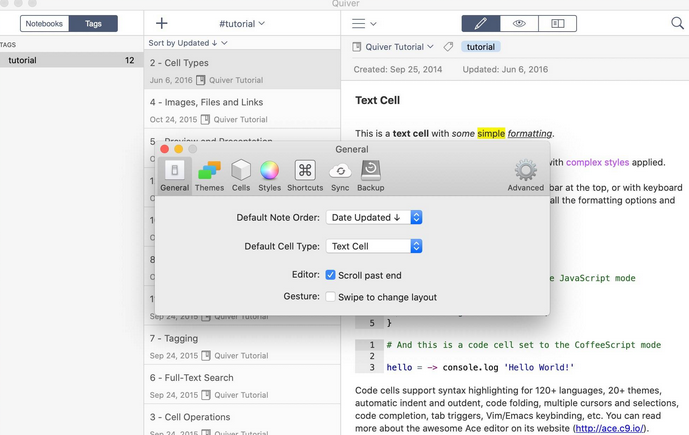Select note 6 - Full-Text Search

242,385
